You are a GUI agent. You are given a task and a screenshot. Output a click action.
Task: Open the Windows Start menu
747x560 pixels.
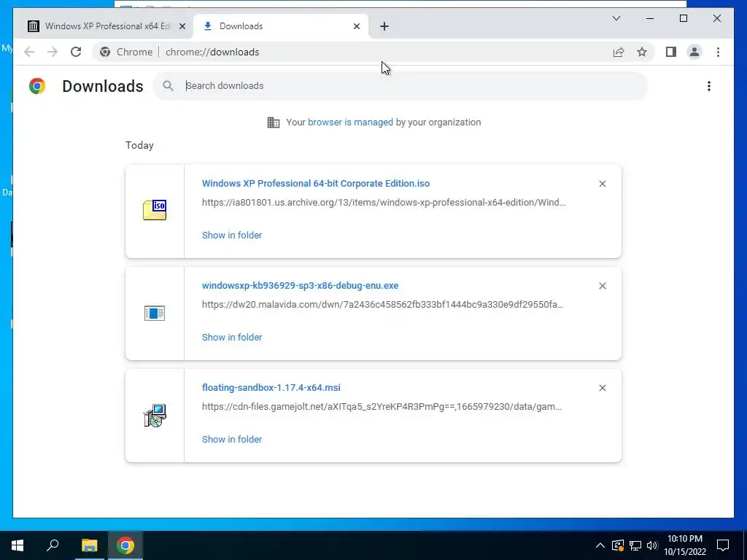[18, 545]
